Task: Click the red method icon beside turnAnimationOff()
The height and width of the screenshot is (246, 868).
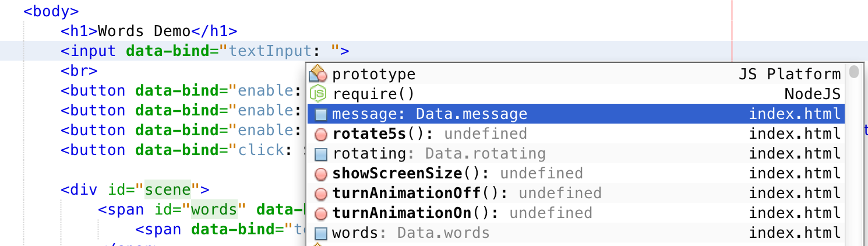Action: click(x=320, y=194)
